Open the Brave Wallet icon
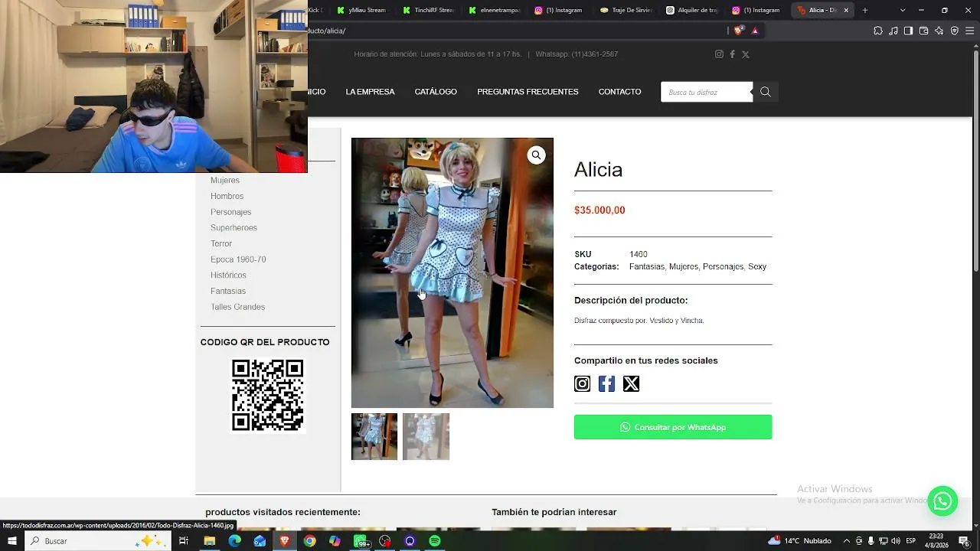The image size is (980, 551). pos(923,31)
